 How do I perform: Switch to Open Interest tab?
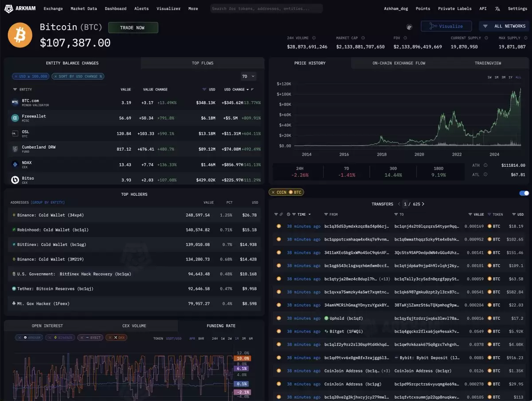tap(47, 326)
